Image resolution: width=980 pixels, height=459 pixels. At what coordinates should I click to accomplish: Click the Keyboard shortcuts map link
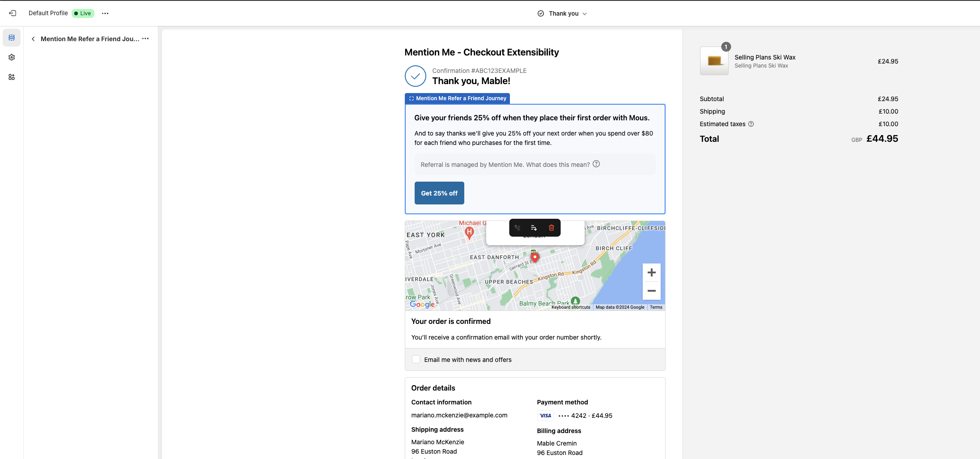coord(571,307)
